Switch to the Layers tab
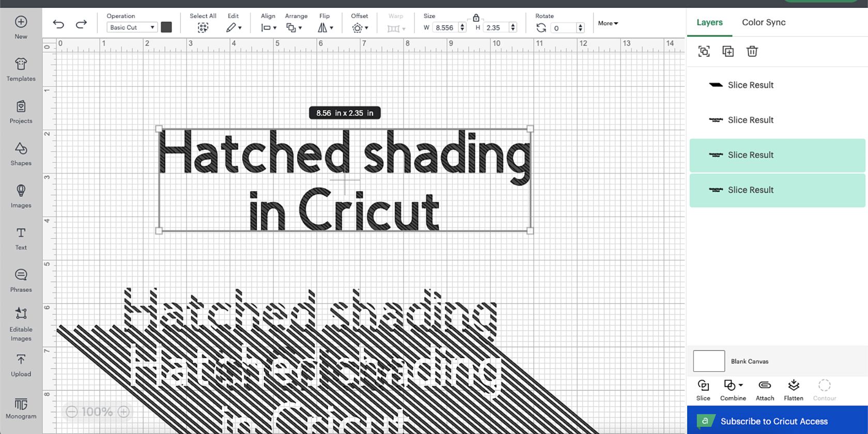Viewport: 868px width, 434px height. (x=709, y=22)
